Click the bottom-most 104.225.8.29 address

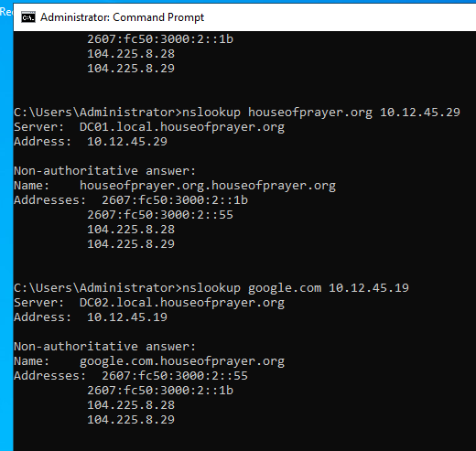tap(131, 420)
